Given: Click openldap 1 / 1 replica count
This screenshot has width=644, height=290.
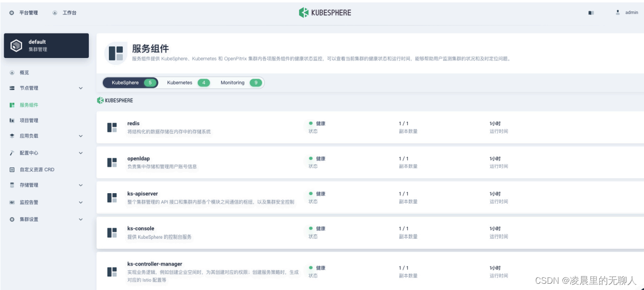Looking at the screenshot, I should click(x=404, y=159).
